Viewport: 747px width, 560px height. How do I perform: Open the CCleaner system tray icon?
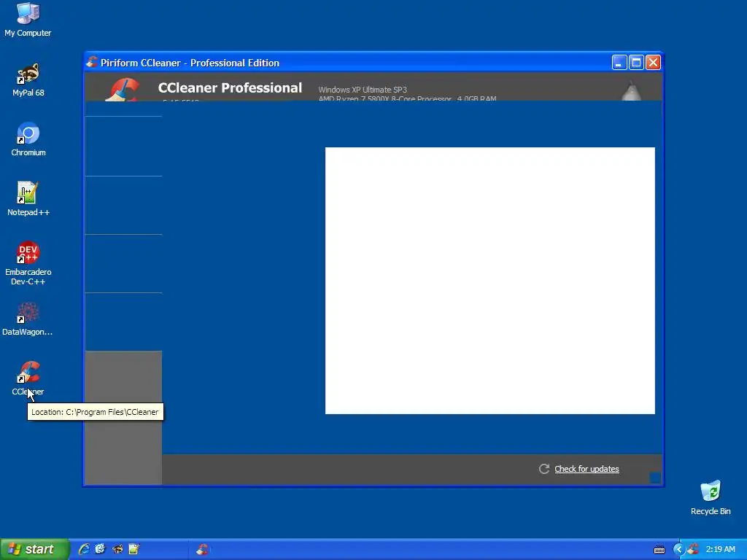[694, 549]
